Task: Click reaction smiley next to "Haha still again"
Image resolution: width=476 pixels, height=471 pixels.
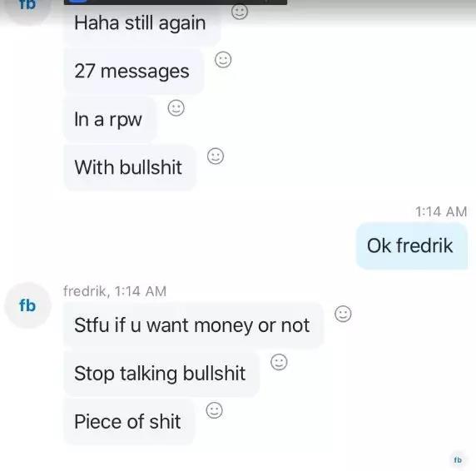Action: pos(240,12)
